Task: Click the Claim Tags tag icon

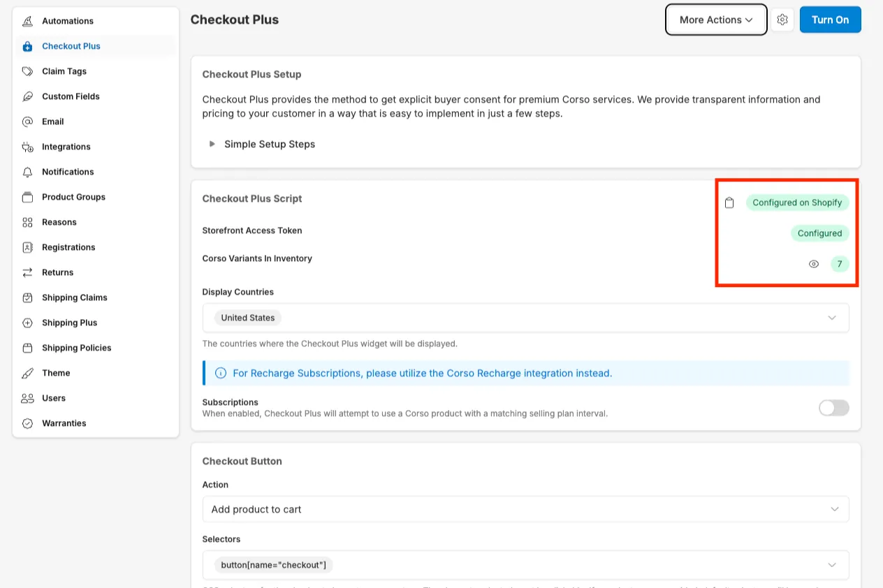Action: (x=27, y=71)
